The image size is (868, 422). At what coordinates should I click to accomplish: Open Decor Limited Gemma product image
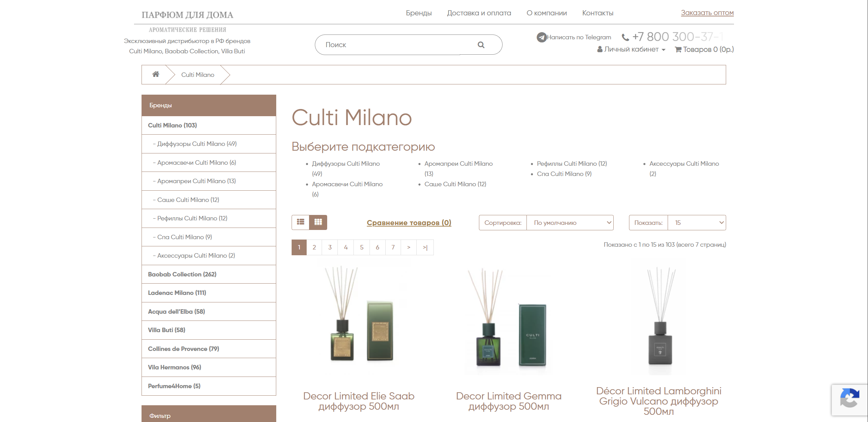508,318
